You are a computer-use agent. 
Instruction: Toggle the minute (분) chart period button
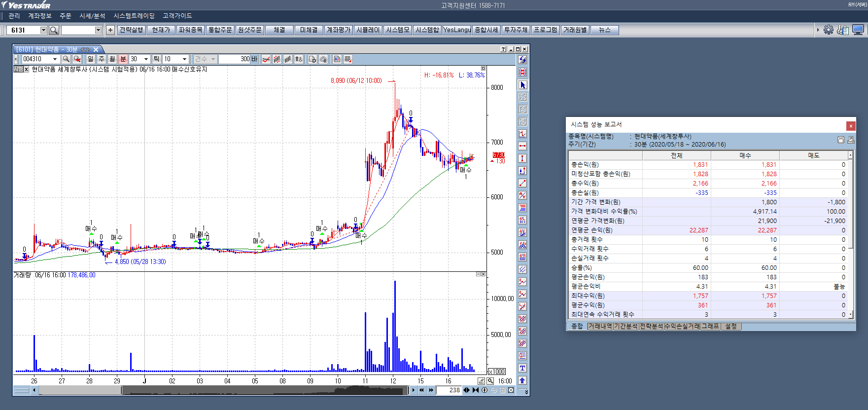click(x=123, y=59)
